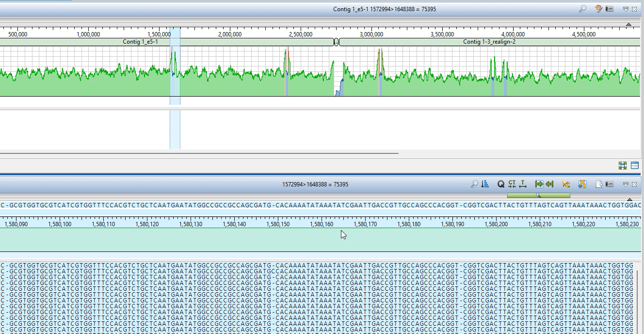The height and width of the screenshot is (334, 644).
Task: Click the overview title 'Contig 1_e5-1 1572994>1648388 = 75395'
Action: coord(385,9)
